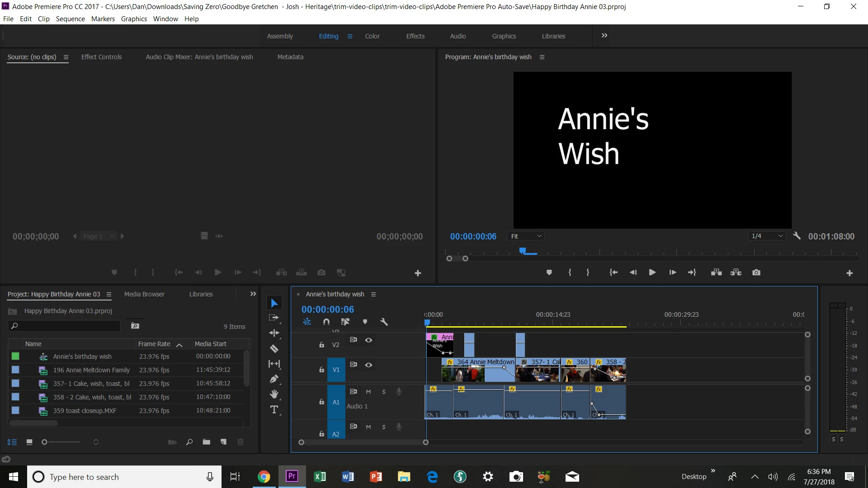Viewport: 868px width, 488px height.
Task: Select the Type tool
Action: pyautogui.click(x=274, y=410)
